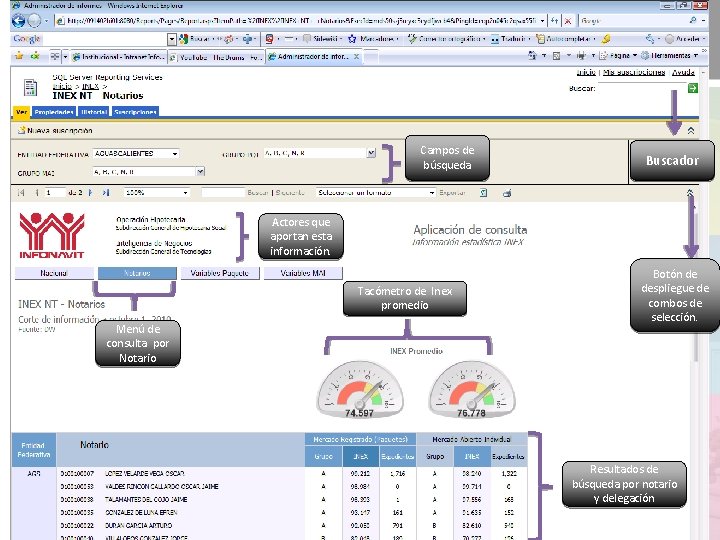Go to next report page icon
This screenshot has width=720, height=540.
pos(90,193)
